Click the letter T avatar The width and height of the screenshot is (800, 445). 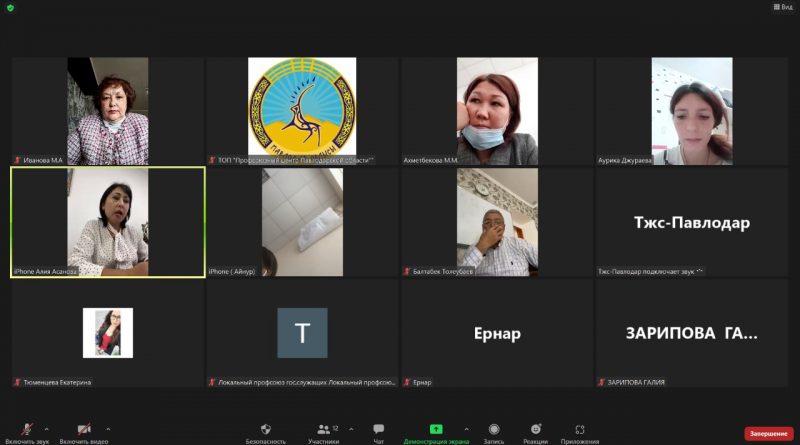(x=302, y=333)
